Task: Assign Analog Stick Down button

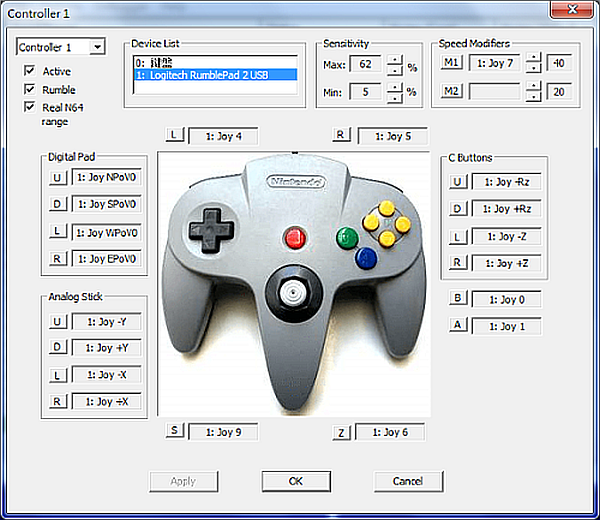Action: [58, 347]
